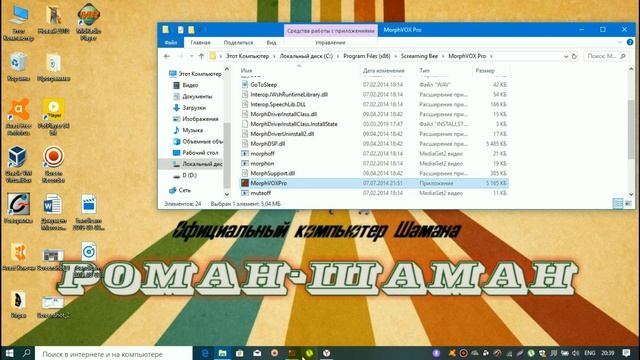This screenshot has height=360, width=640.
Task: Select red screen recorder desktop shortcut
Action: click(53, 164)
